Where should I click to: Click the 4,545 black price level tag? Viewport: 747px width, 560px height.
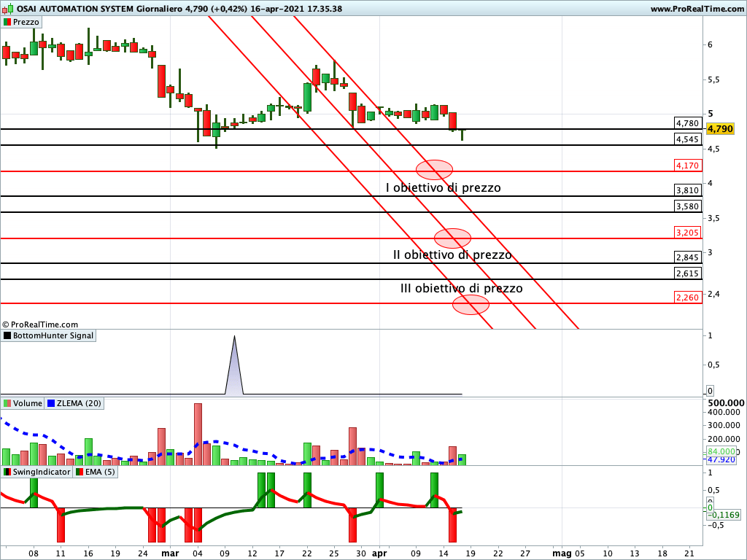pyautogui.click(x=687, y=139)
